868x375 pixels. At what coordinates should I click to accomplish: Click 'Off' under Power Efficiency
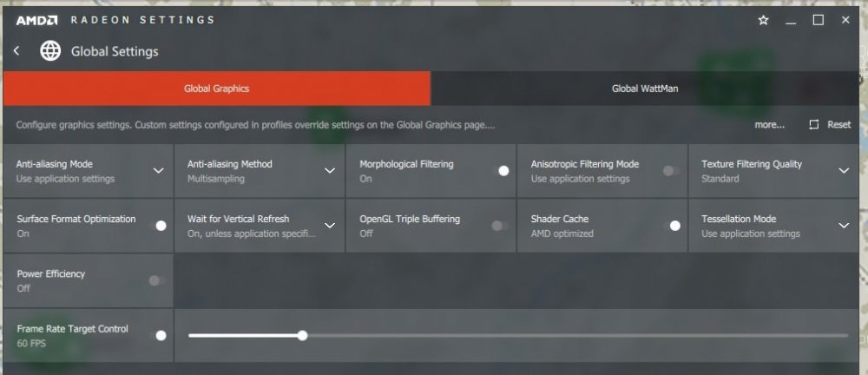click(23, 288)
